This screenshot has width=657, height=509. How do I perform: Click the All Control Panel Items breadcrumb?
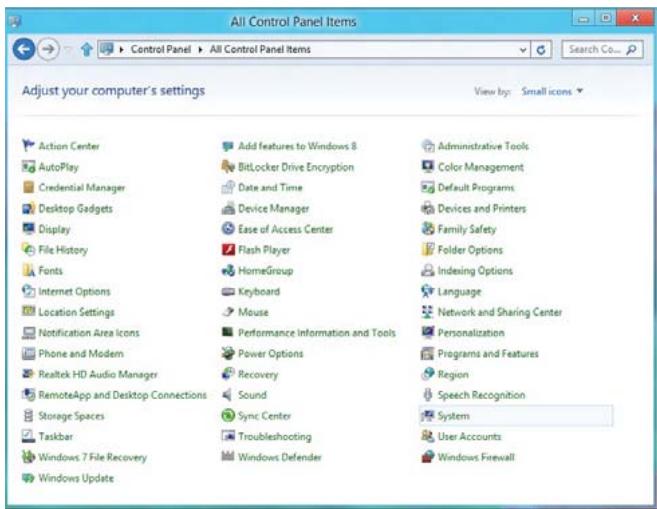(x=260, y=49)
